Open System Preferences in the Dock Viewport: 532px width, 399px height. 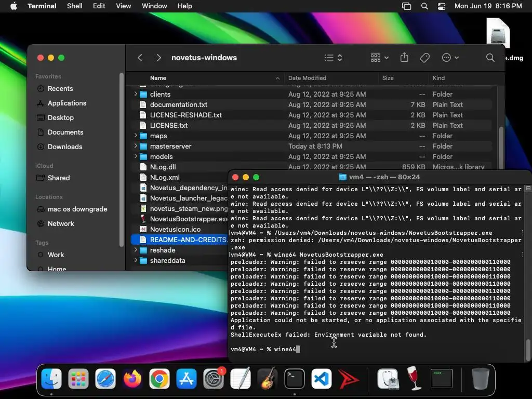[x=214, y=379]
